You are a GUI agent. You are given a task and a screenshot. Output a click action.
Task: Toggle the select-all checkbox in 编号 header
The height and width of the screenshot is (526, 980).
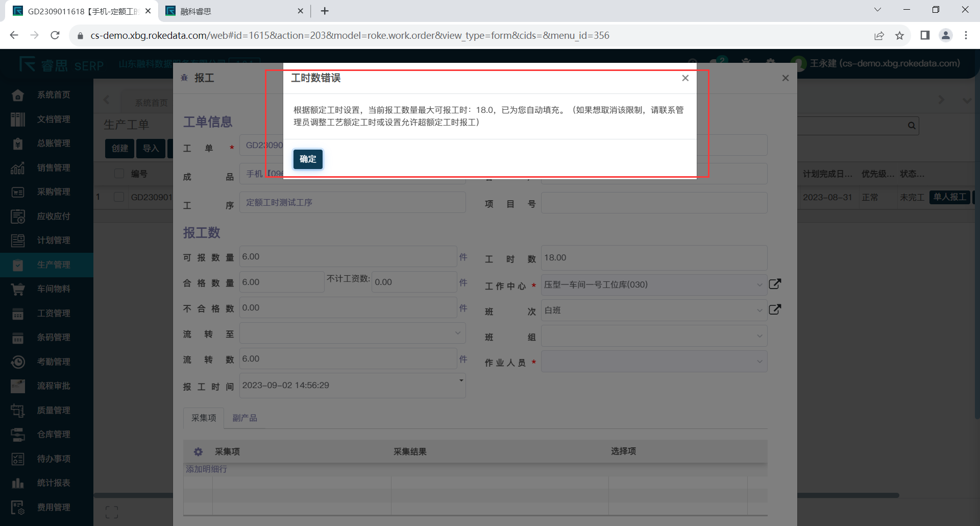[119, 174]
